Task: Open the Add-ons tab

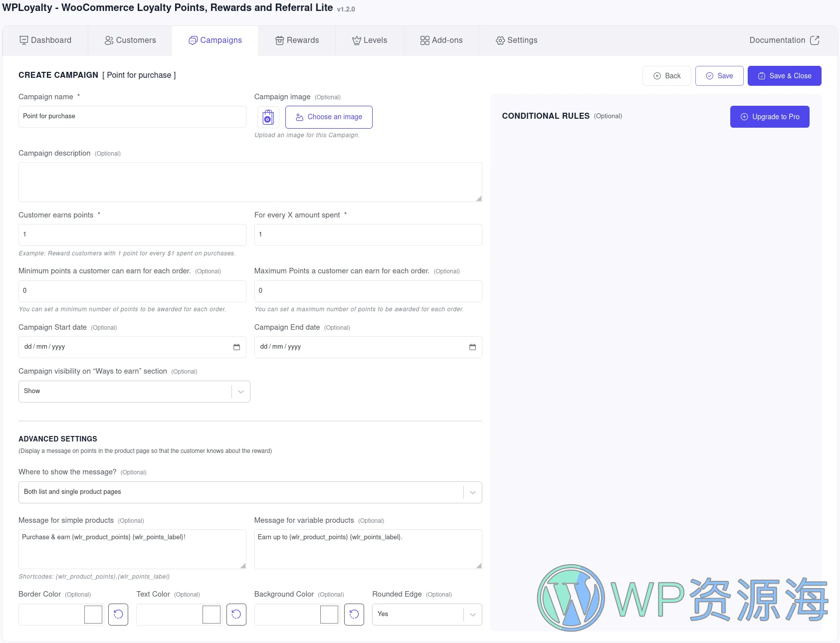Action: 441,40
